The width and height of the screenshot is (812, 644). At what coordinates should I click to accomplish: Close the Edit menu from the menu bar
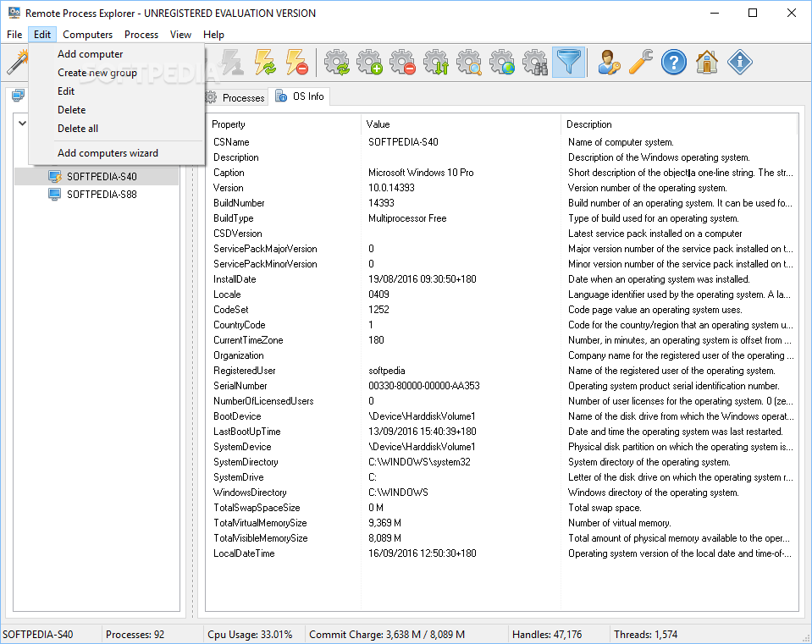click(42, 34)
